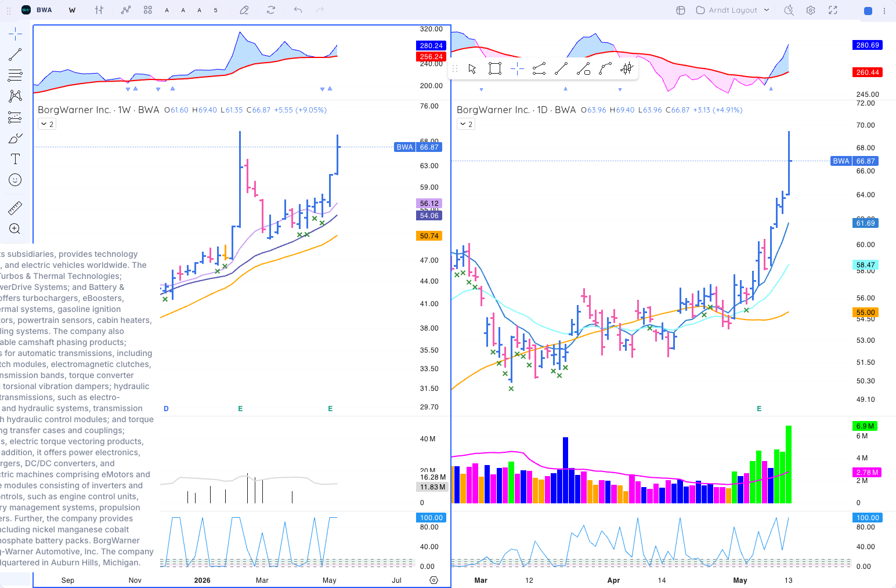Click the first A template button
Viewport: 896px width, 588px height.
tap(167, 10)
